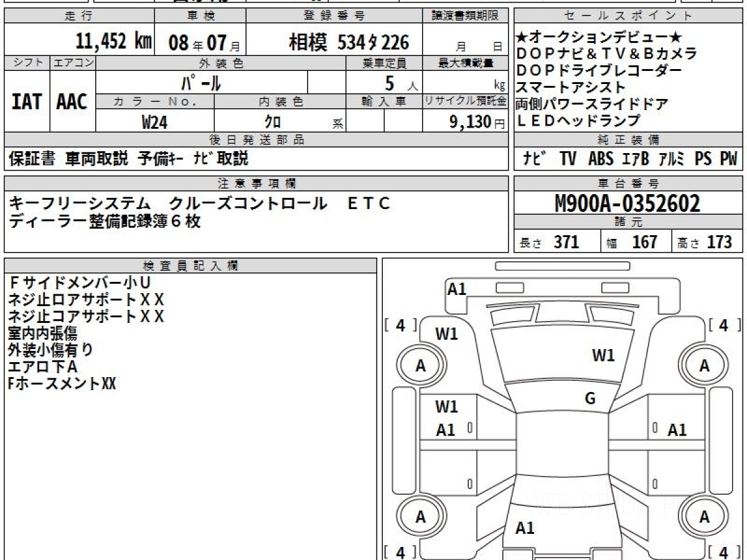Select エアB in genuine equipment row

tap(636, 159)
